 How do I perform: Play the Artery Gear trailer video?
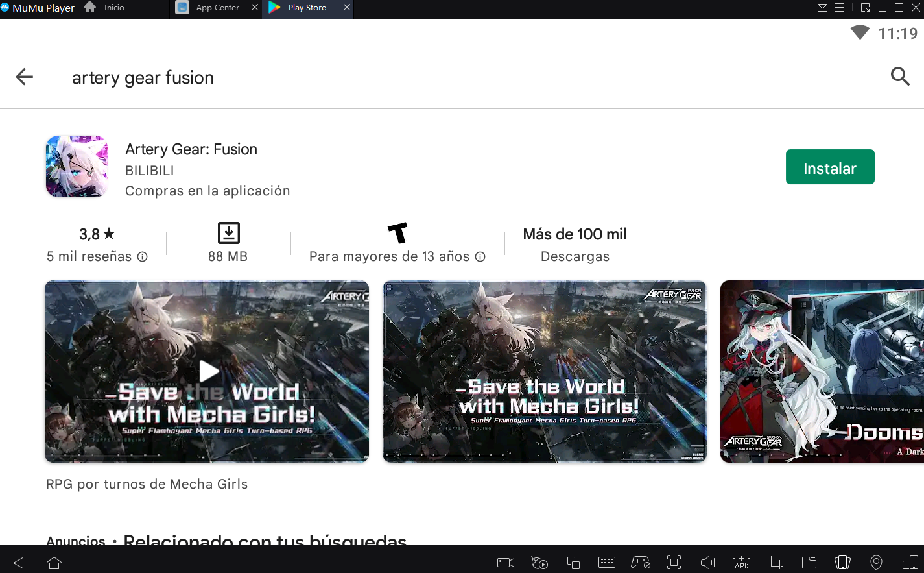point(207,371)
